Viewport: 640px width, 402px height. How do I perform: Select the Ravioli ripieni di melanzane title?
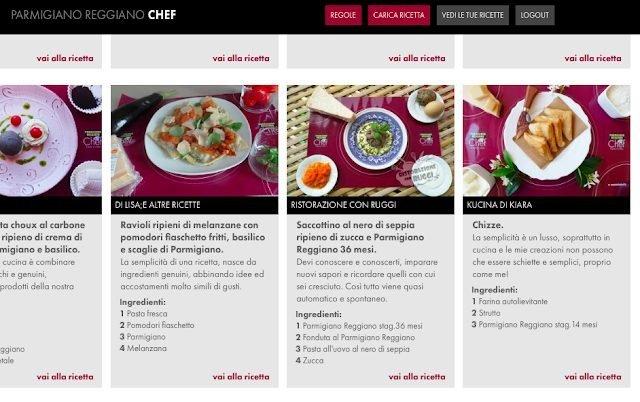click(x=193, y=237)
